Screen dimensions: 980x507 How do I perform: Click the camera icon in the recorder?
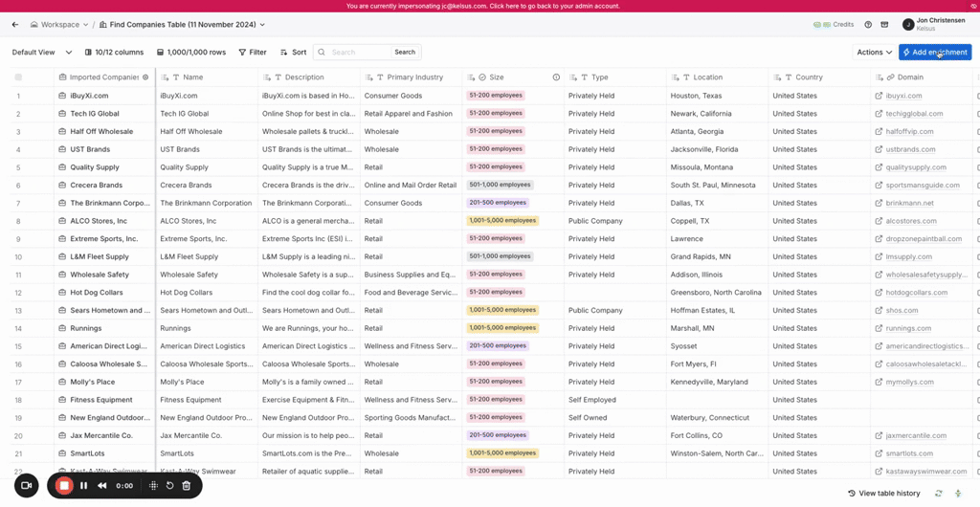coord(26,486)
